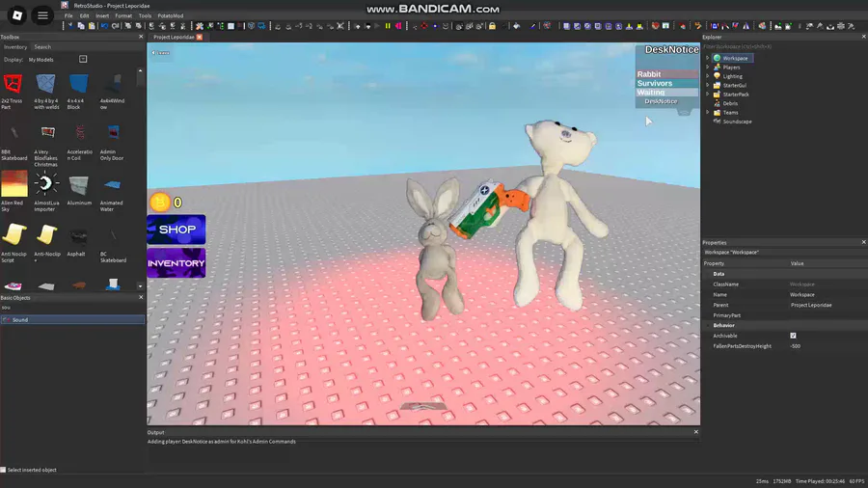The height and width of the screenshot is (488, 868).
Task: Click the Redo arrow icon
Action: [115, 26]
